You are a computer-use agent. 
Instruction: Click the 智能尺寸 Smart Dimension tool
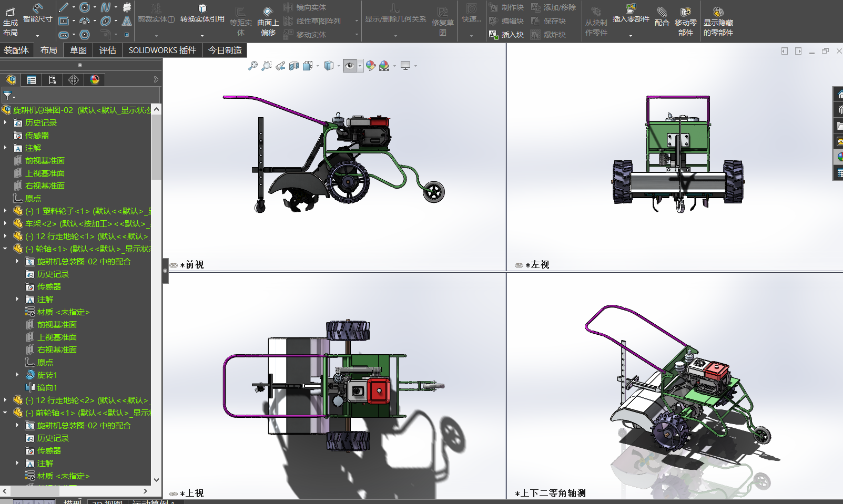point(38,14)
